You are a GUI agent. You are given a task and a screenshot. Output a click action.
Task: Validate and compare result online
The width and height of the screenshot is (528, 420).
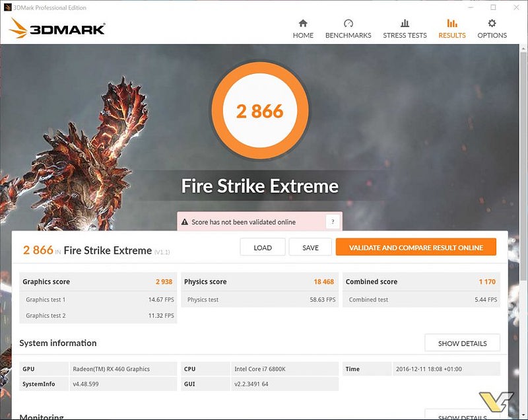pyautogui.click(x=416, y=247)
